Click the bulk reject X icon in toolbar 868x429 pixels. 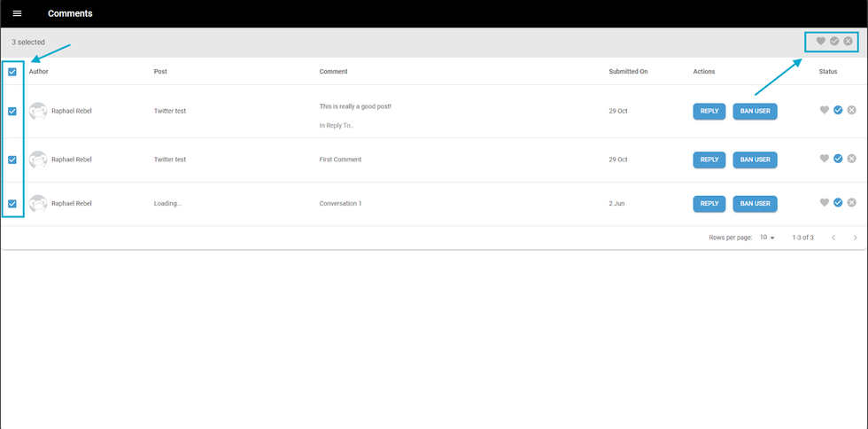(848, 42)
